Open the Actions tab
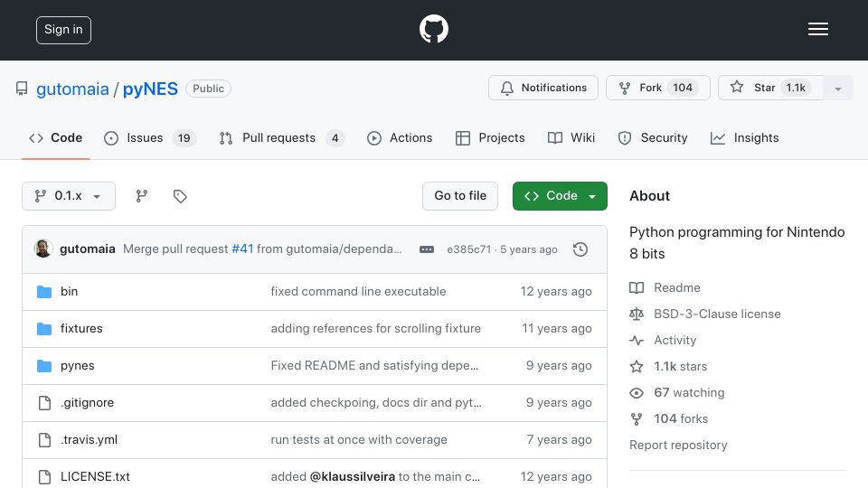This screenshot has width=868, height=488. click(x=400, y=137)
